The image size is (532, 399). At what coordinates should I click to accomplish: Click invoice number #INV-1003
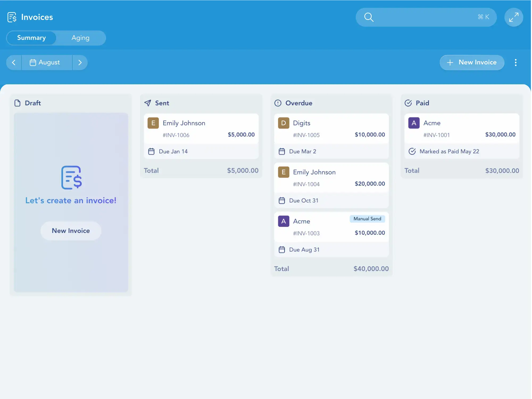point(306,233)
